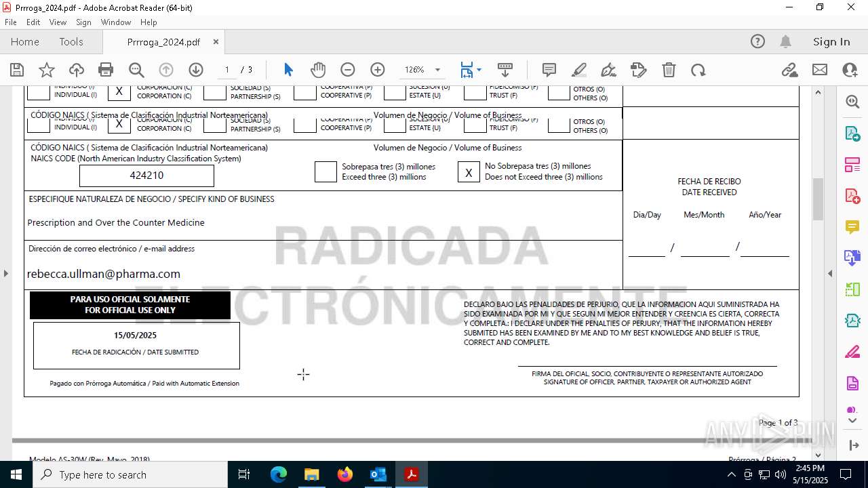The width and height of the screenshot is (868, 488).
Task: Rotate the page view
Action: (x=698, y=70)
